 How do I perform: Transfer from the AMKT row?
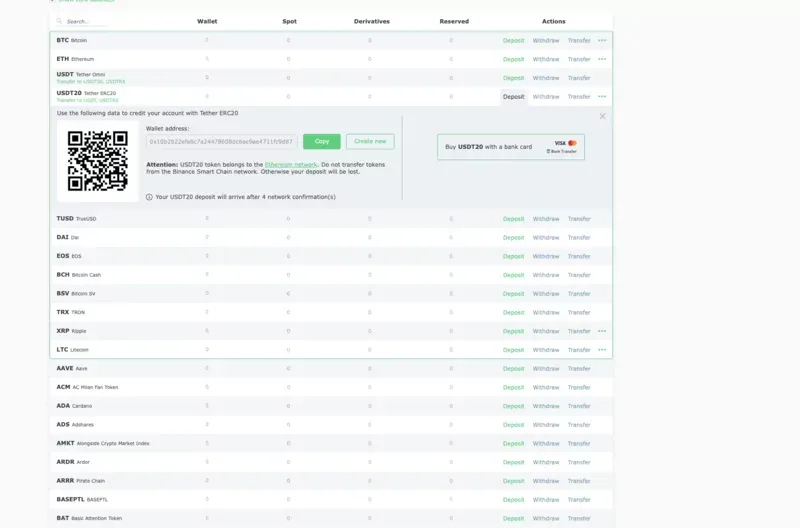[x=579, y=443]
